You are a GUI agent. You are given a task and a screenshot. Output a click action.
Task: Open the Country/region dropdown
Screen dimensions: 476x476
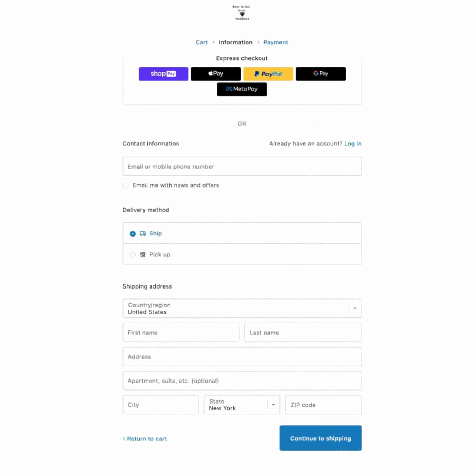242,308
